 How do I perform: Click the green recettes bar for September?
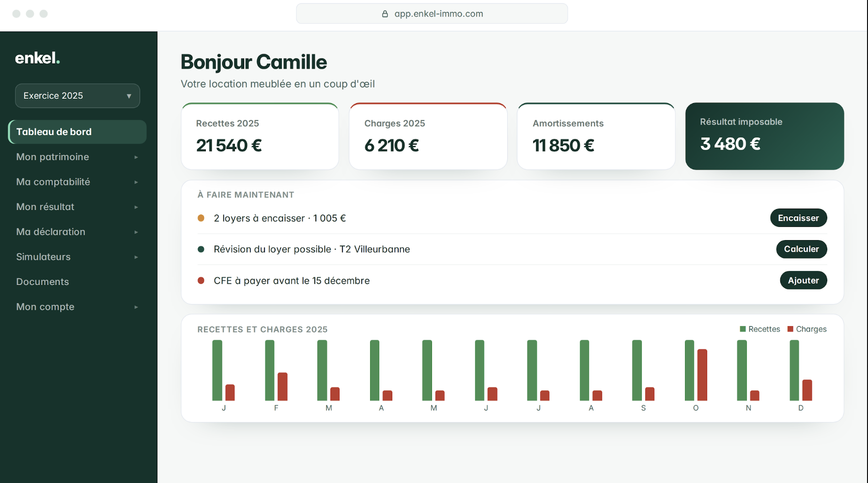coord(637,370)
